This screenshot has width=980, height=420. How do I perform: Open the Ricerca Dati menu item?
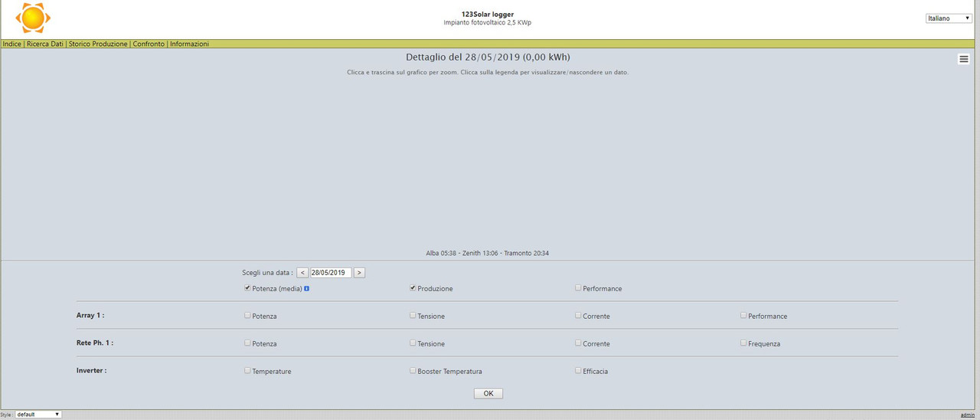45,44
